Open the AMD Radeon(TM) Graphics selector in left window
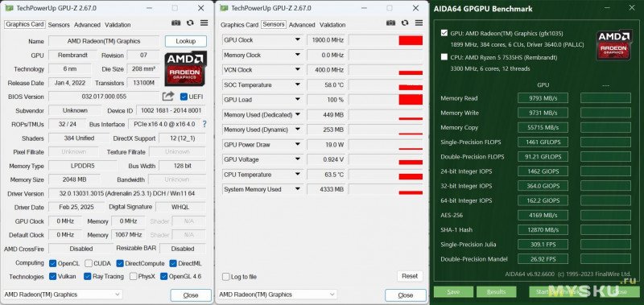644x305 pixels. tap(63, 295)
